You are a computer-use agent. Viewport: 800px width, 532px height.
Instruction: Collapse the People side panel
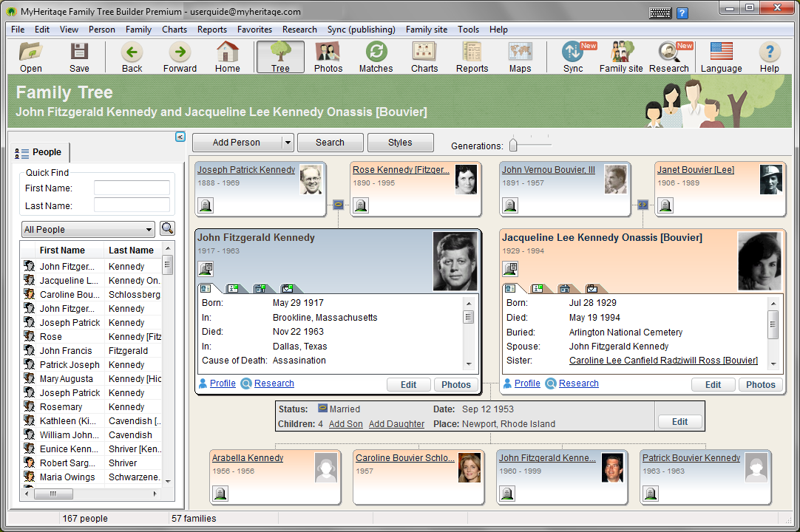180,137
